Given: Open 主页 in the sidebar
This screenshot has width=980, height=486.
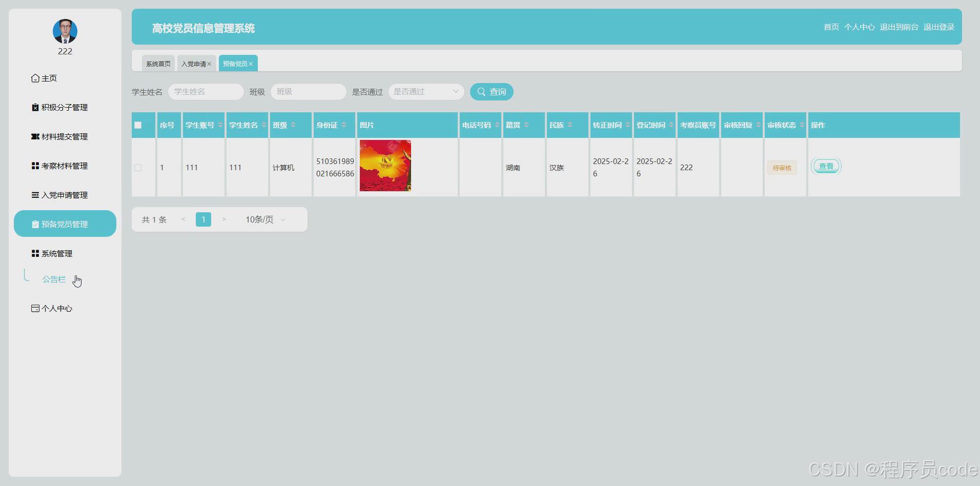Looking at the screenshot, I should (65, 78).
